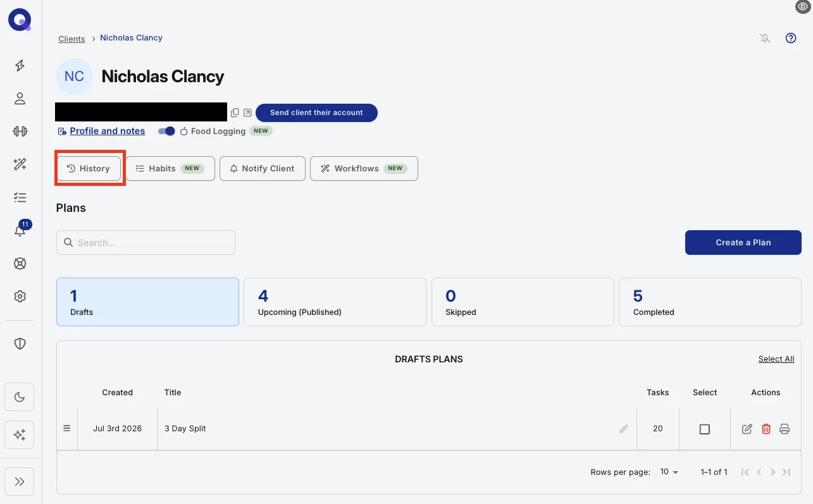Open the AI sparkles sidebar button
This screenshot has height=504, width=813.
point(20,435)
